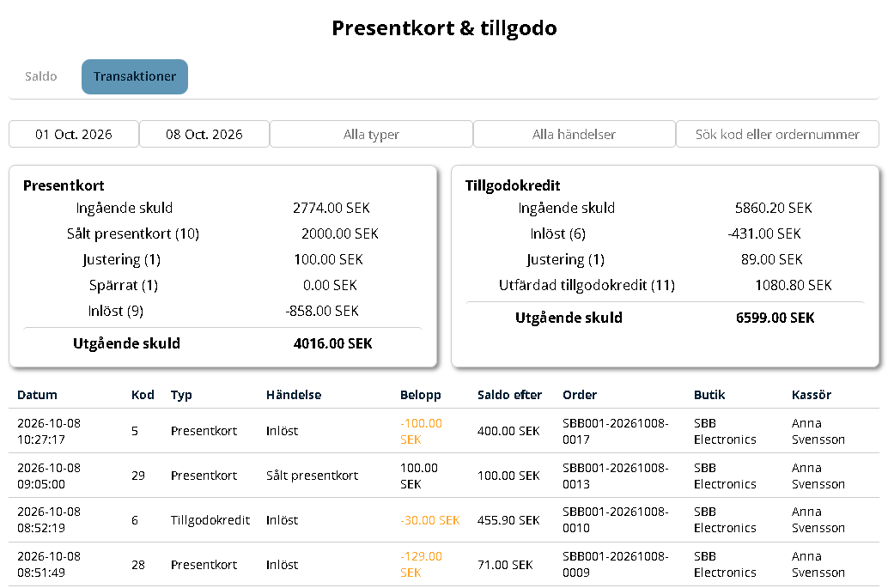Select order SBB001-20261008-0009
888x588 pixels.
point(616,564)
